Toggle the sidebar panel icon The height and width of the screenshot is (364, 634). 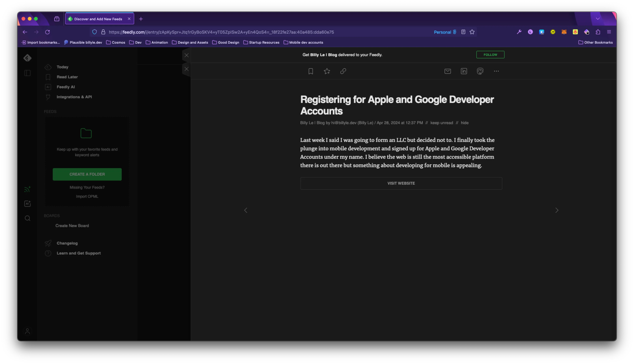27,73
